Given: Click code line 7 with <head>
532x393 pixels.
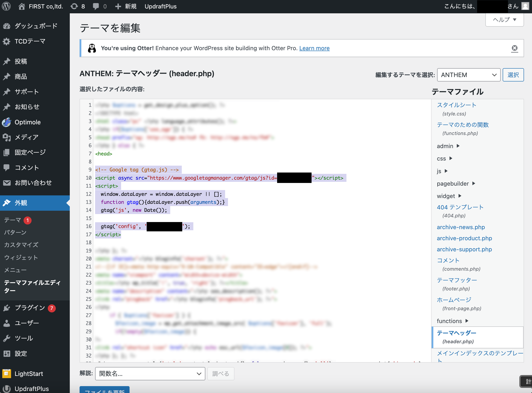Looking at the screenshot, I should tap(104, 154).
